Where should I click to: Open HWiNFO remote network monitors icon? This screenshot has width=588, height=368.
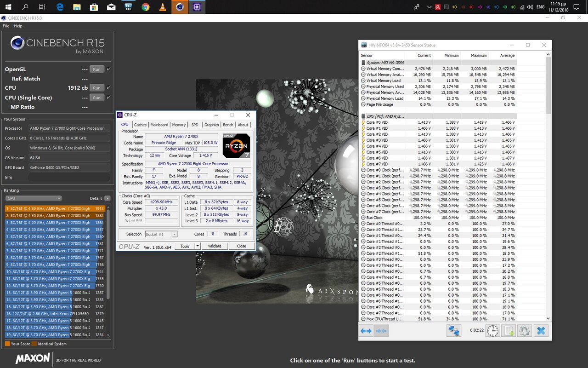click(x=454, y=331)
